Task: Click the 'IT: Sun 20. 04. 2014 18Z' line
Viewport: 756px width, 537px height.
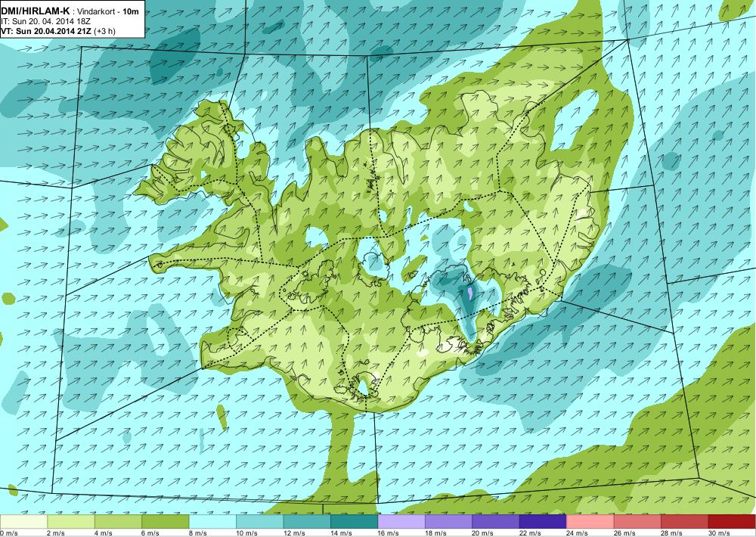Action: coord(46,22)
